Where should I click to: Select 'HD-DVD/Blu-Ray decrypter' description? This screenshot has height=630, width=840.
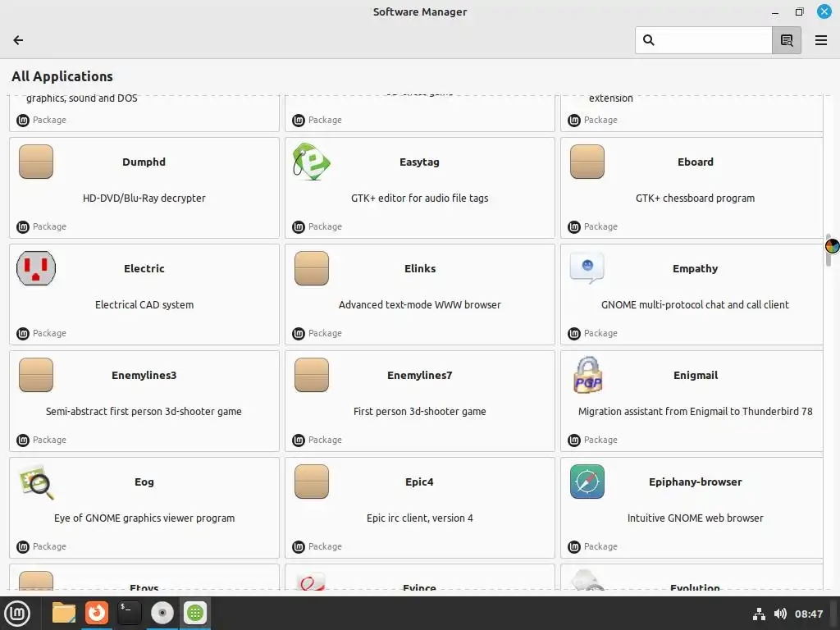(x=144, y=199)
